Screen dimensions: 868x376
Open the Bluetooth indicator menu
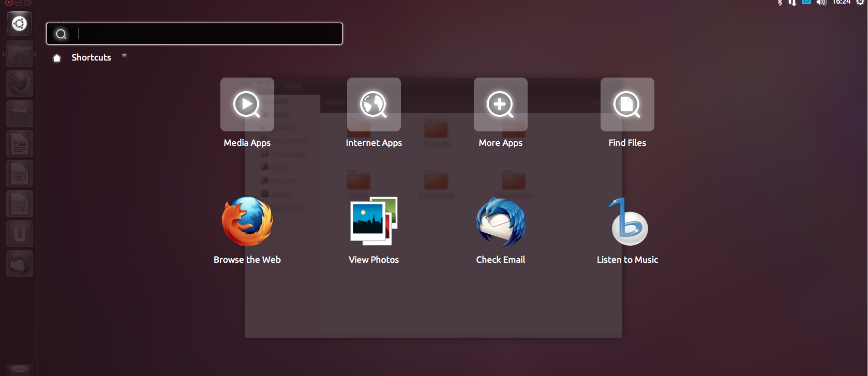click(x=780, y=3)
